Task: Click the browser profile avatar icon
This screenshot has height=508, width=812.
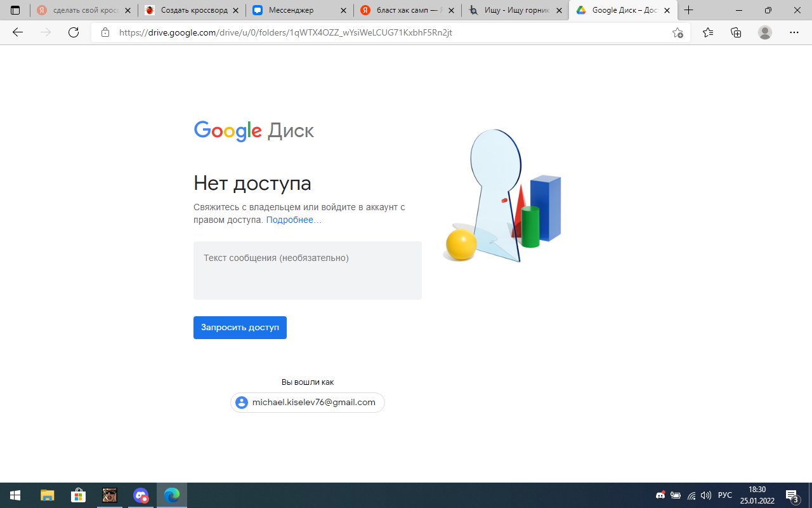Action: click(765, 32)
